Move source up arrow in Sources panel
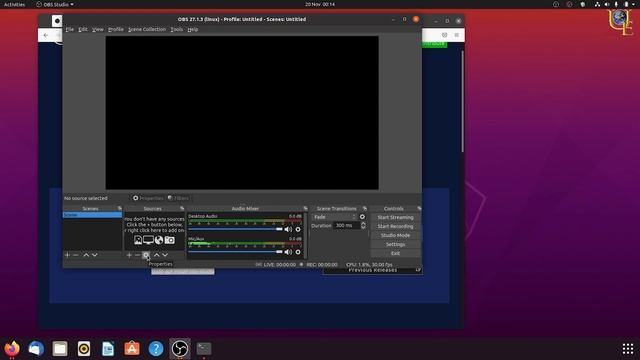 coord(156,255)
